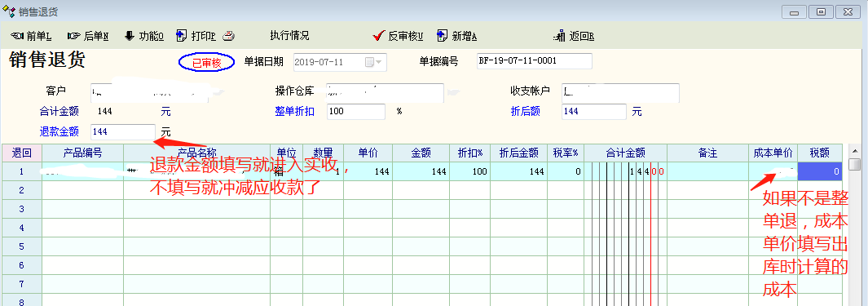Click the 已审核 status badge

[206, 63]
